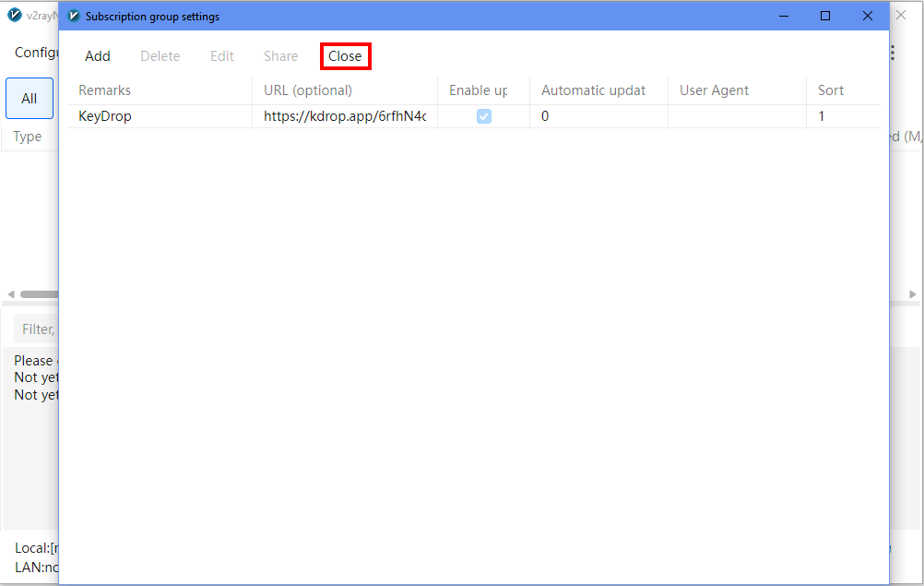Screen dimensions: 924x586
Task: Select the KeyDrop remarks cell
Action: 105,116
